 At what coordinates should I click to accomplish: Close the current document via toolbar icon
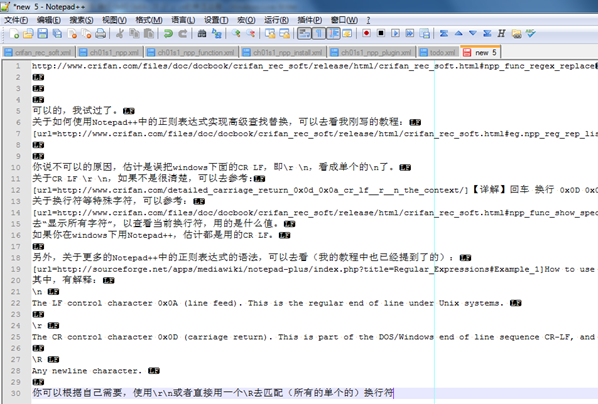click(x=72, y=34)
